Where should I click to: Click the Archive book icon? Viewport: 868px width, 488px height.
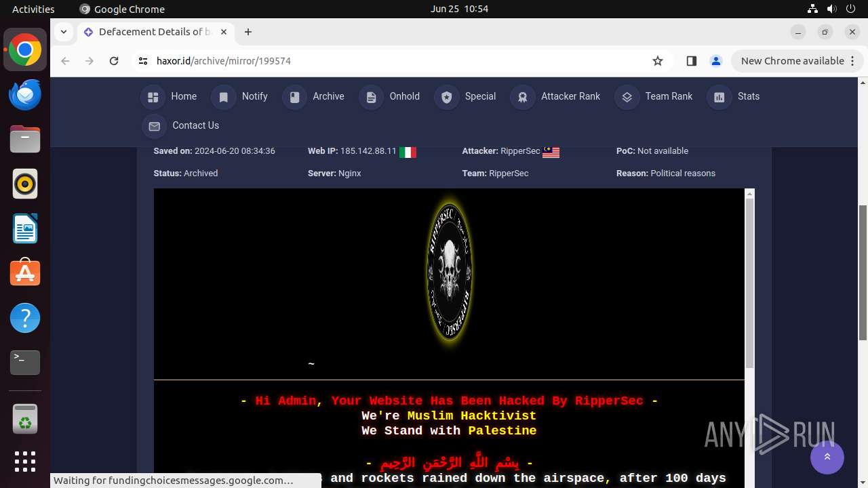(x=294, y=97)
